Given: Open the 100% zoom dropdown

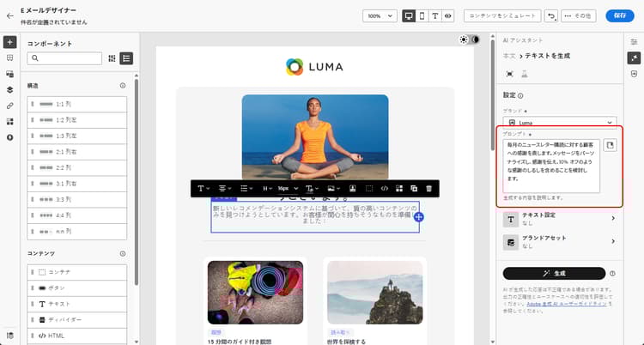Looking at the screenshot, I should [380, 16].
